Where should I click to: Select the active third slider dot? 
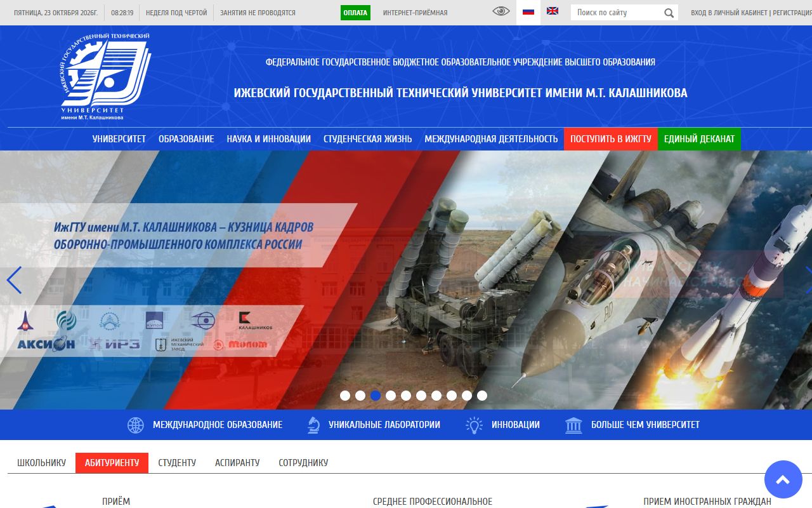click(x=376, y=396)
